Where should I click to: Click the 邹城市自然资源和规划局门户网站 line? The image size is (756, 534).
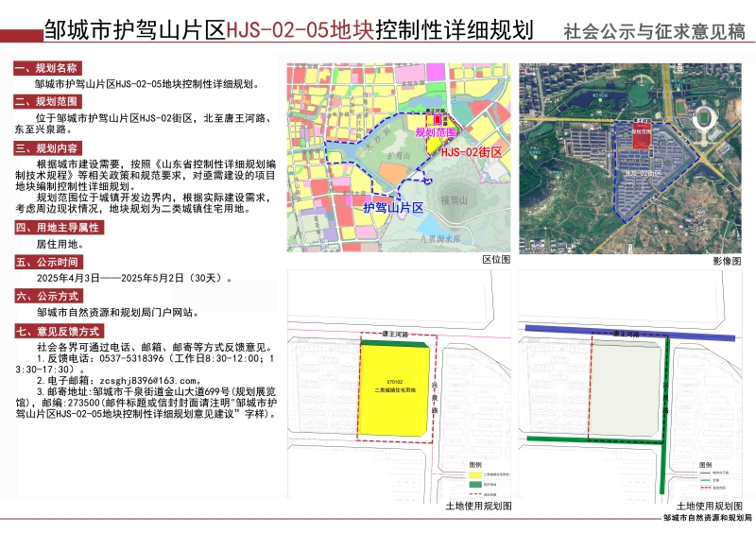pos(117,313)
